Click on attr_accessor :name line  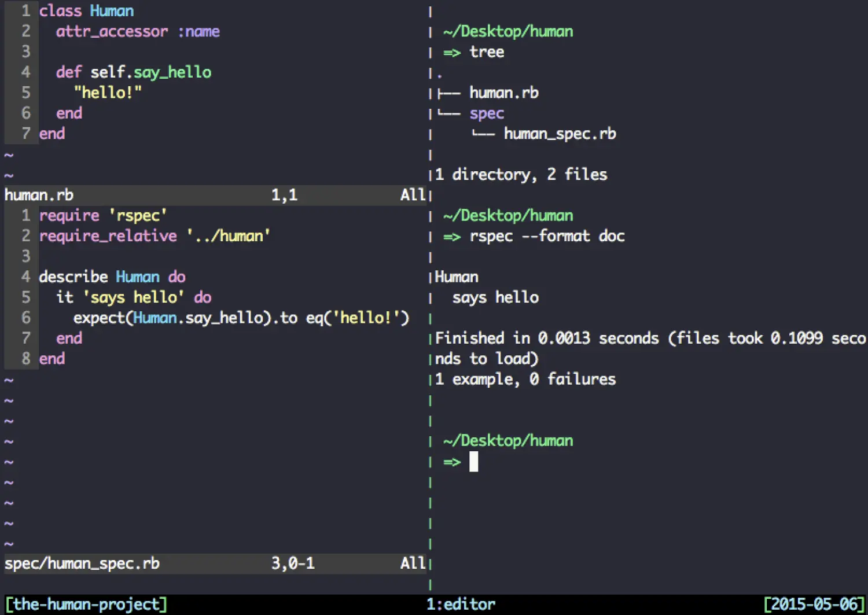coord(138,31)
